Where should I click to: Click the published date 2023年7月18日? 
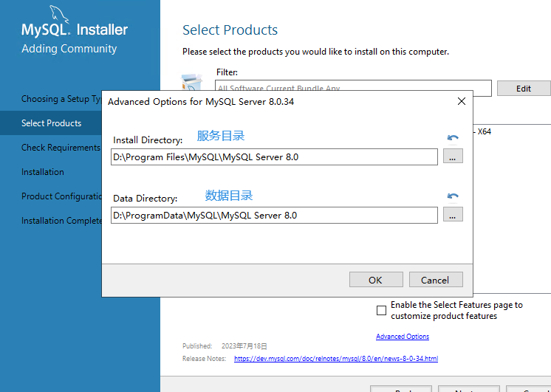244,346
